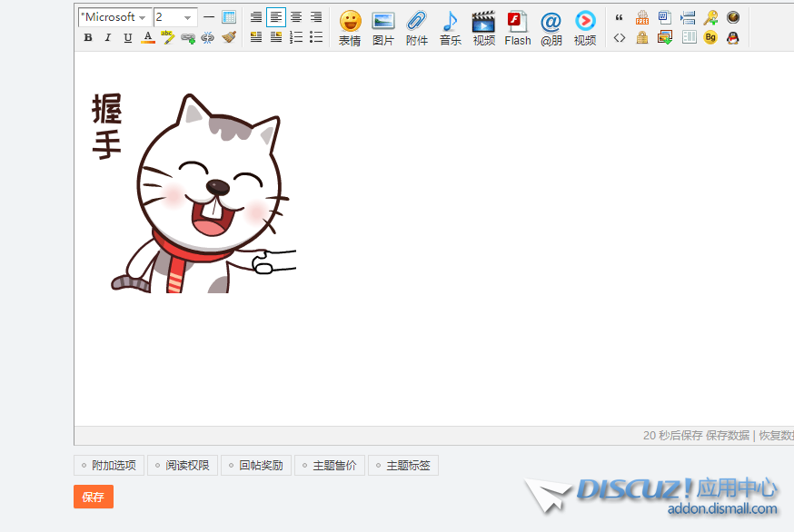Toggle left text alignment

pyautogui.click(x=276, y=17)
